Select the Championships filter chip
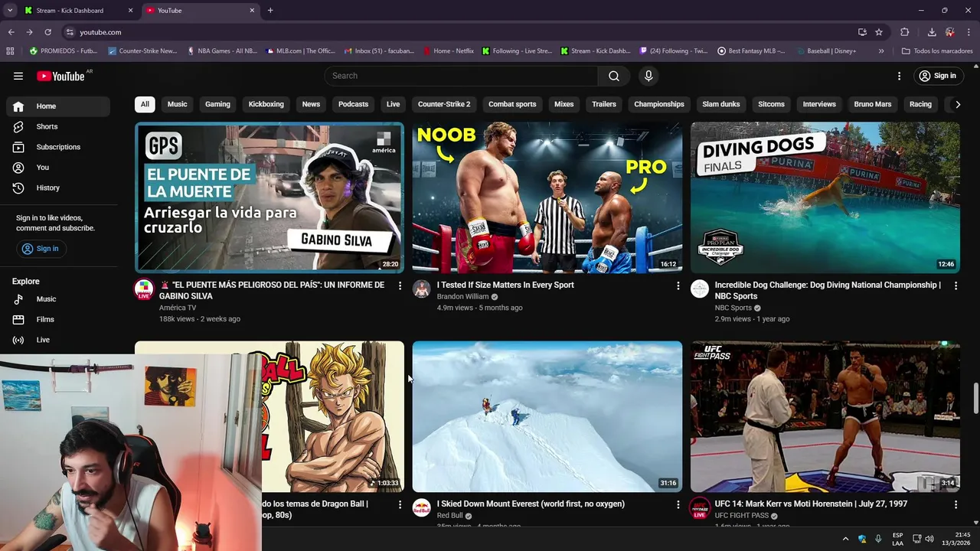This screenshot has width=980, height=551. point(659,104)
